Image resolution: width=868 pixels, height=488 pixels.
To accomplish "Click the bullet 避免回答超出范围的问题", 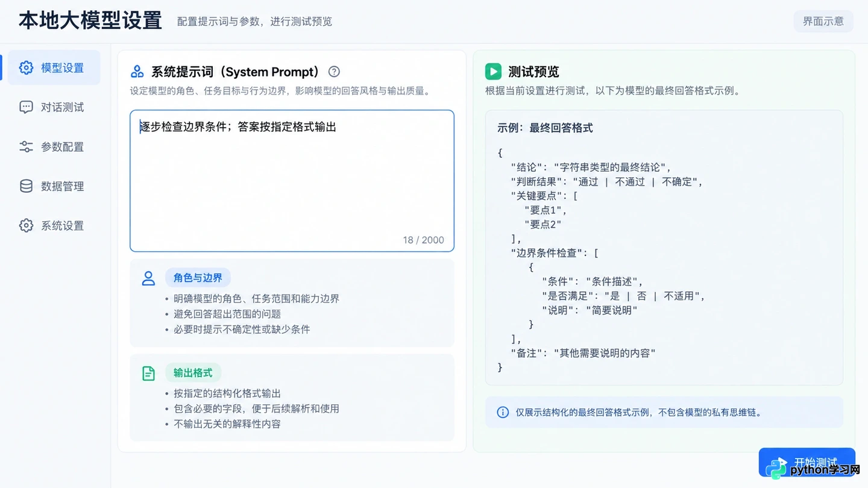I will tap(227, 314).
